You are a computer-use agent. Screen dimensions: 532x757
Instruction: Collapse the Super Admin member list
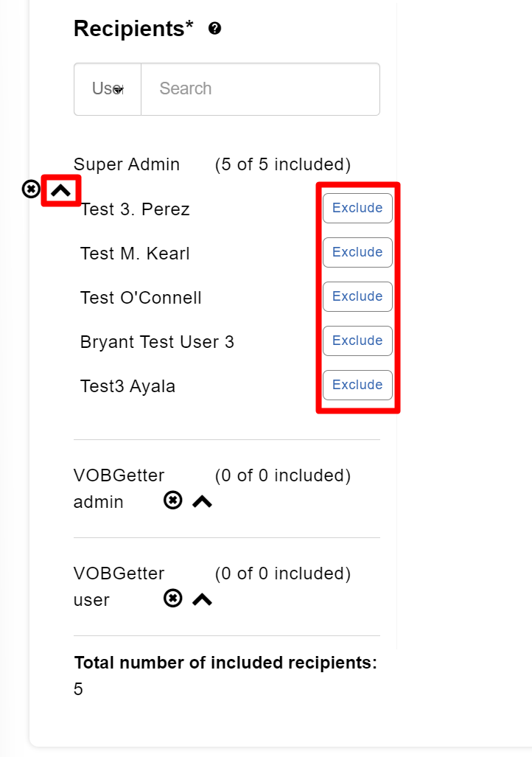[x=61, y=190]
